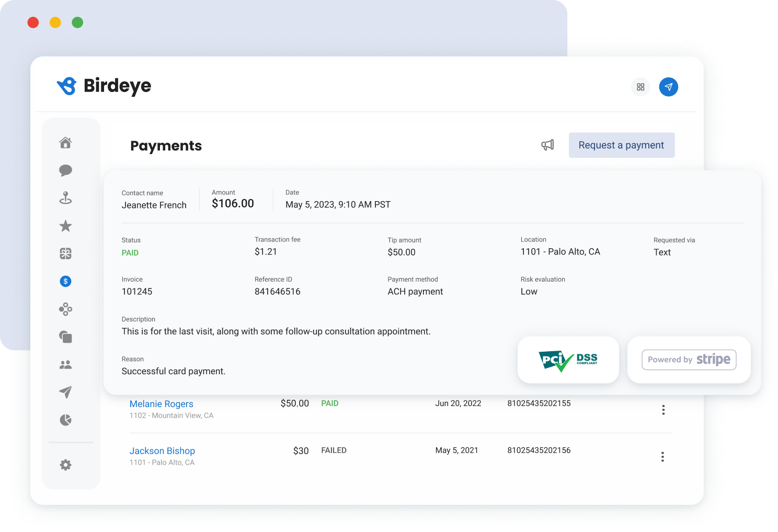The image size is (778, 532).
Task: Open Melanie Rogers contact link
Action: click(x=161, y=403)
